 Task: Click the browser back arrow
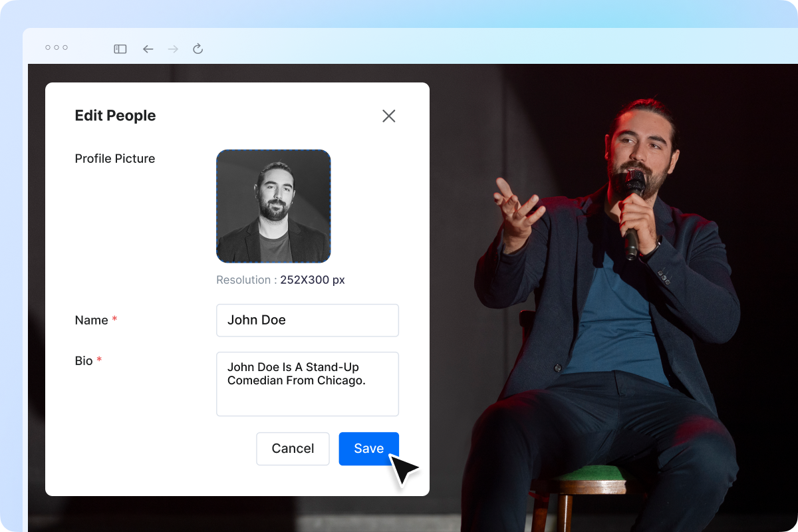point(148,49)
